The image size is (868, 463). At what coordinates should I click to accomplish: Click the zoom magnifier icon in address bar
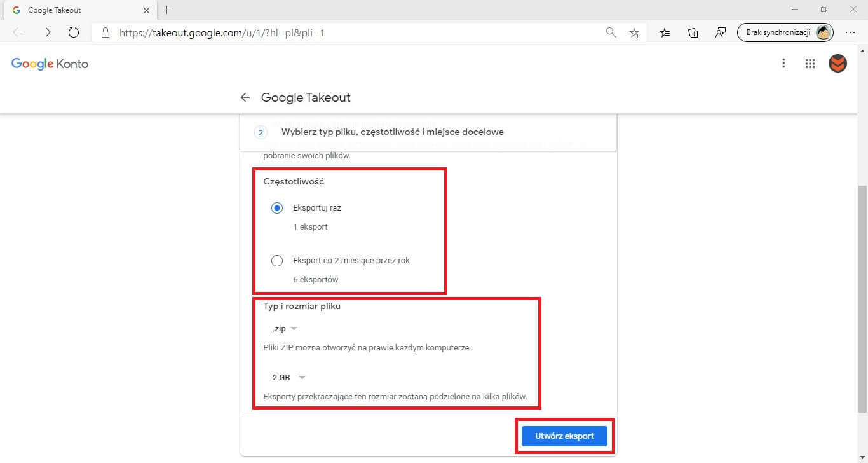coord(611,32)
